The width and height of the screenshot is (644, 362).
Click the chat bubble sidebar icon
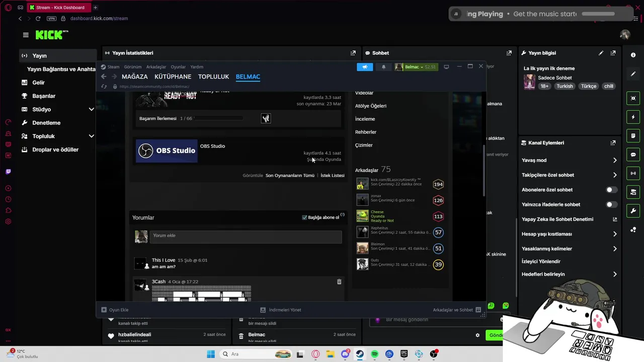pos(633,154)
